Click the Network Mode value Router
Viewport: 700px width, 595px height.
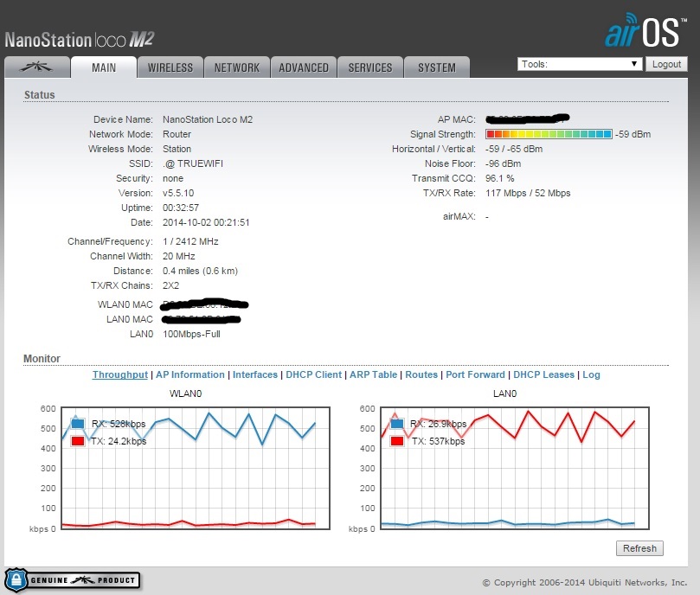(177, 134)
